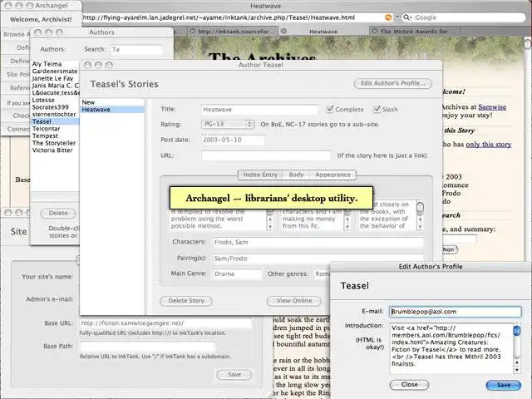Click the Samwise link on web page
532x399 pixels.
coord(492,107)
